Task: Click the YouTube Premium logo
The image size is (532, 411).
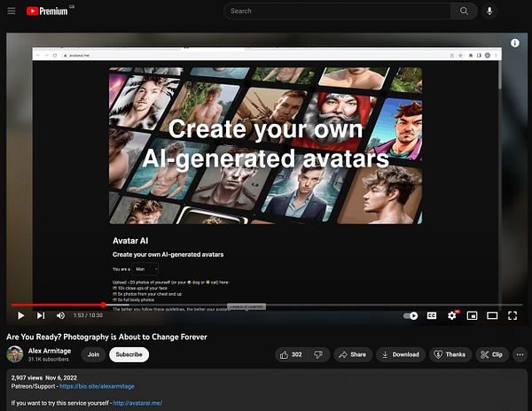Action: (48, 11)
